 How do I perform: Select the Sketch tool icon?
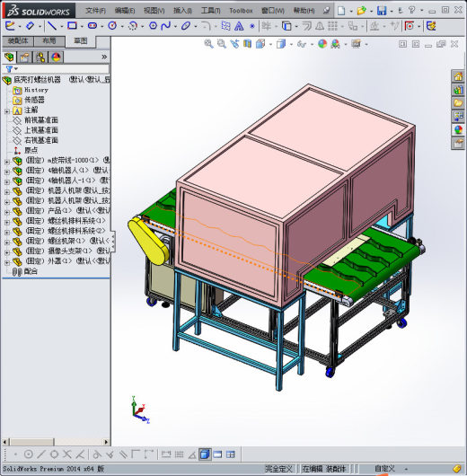[10, 26]
